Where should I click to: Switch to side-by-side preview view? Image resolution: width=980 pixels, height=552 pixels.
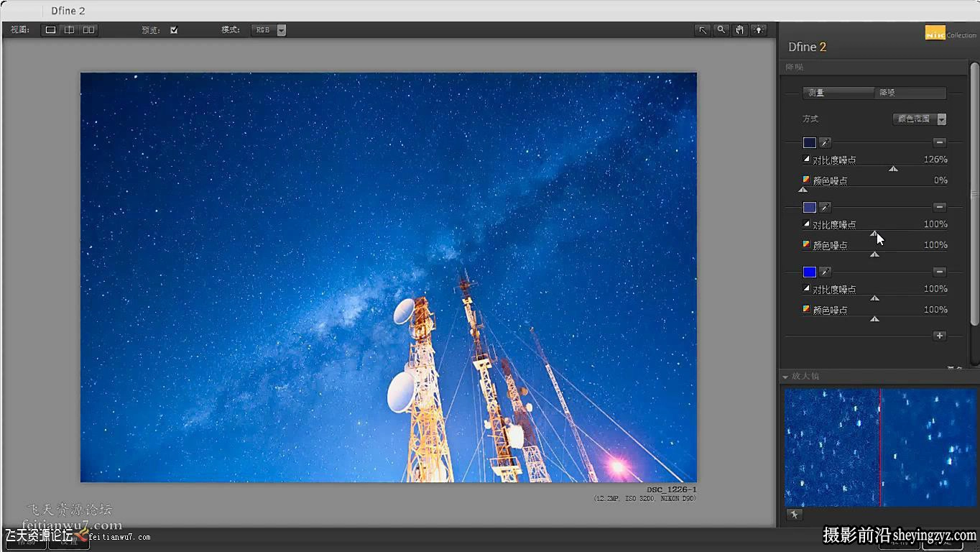(x=88, y=30)
